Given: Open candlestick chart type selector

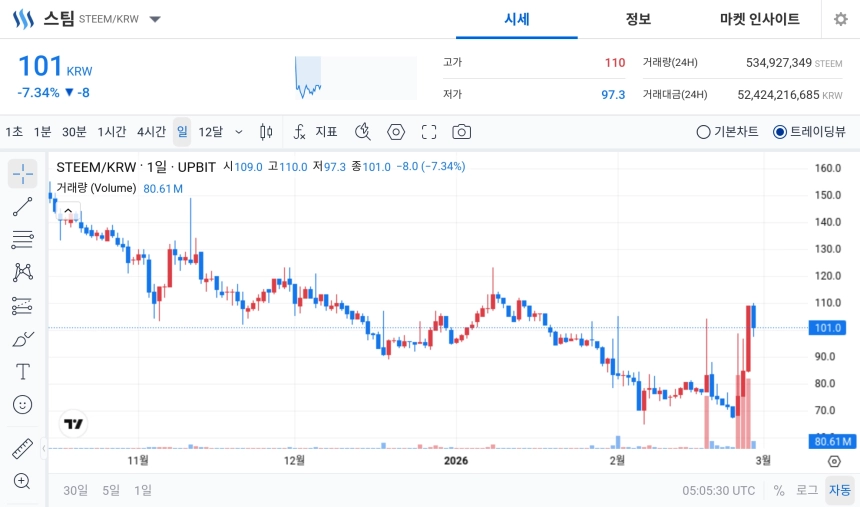Looking at the screenshot, I should (266, 132).
